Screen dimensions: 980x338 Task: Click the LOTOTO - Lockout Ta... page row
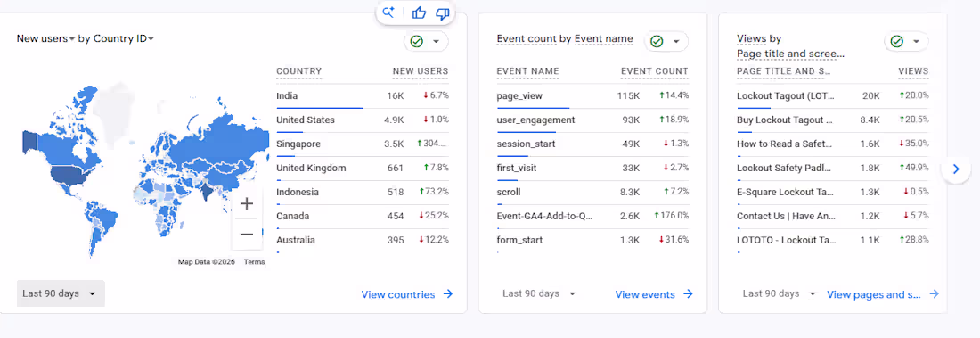click(832, 241)
